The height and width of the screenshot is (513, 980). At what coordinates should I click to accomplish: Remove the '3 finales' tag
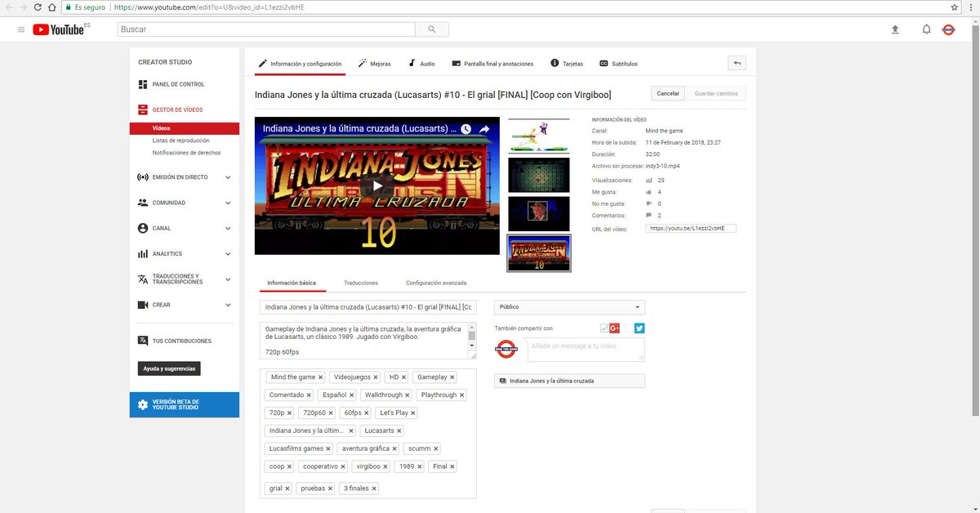point(374,488)
